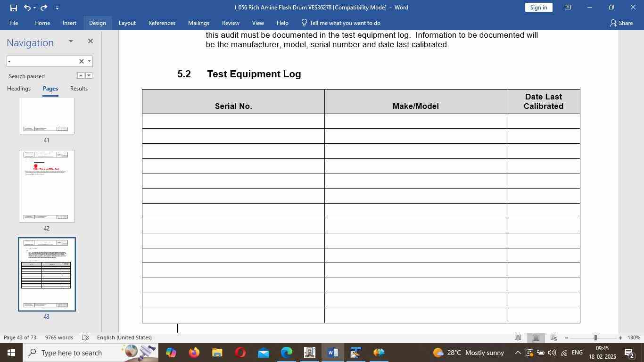The width and height of the screenshot is (644, 362).
Task: Switch to the Home ribbon tab
Action: (x=42, y=23)
